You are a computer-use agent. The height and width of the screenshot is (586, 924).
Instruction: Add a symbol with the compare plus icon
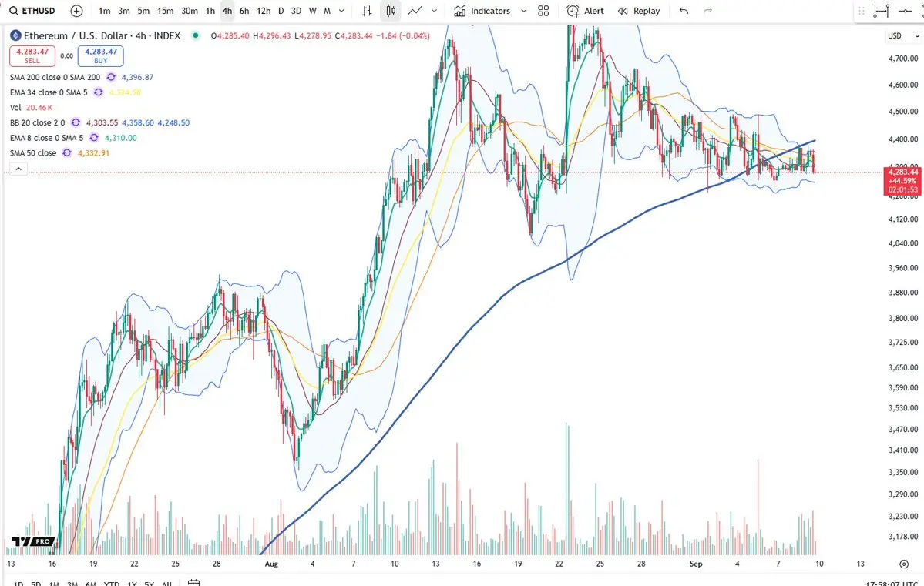click(x=76, y=11)
